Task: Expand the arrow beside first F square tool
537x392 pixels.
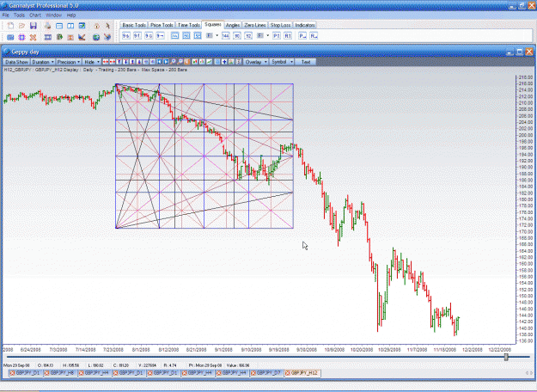Action: 217,35
